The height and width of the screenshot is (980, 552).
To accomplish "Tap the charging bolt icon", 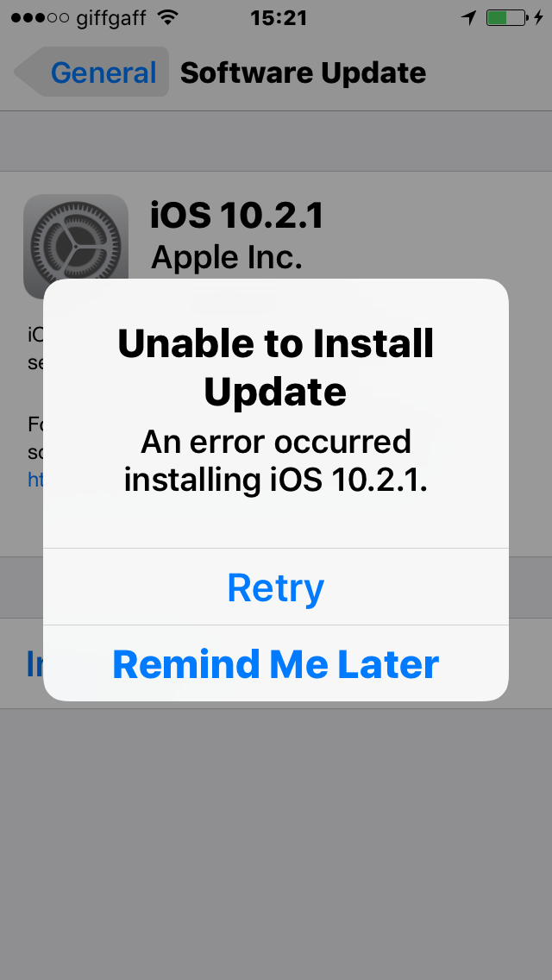I will (x=538, y=18).
